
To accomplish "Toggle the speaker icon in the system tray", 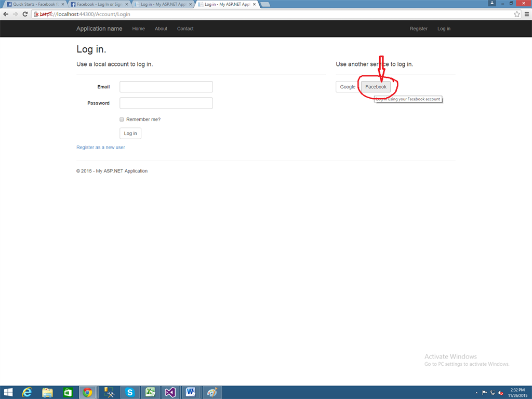I will point(500,393).
